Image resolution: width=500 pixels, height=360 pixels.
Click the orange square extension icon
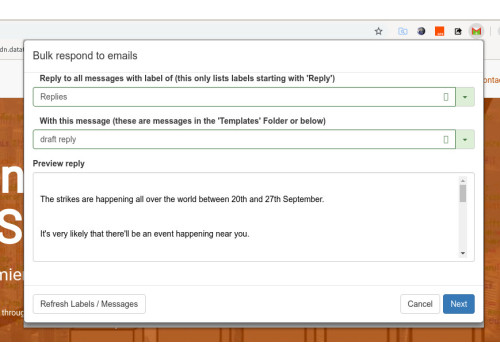(440, 31)
